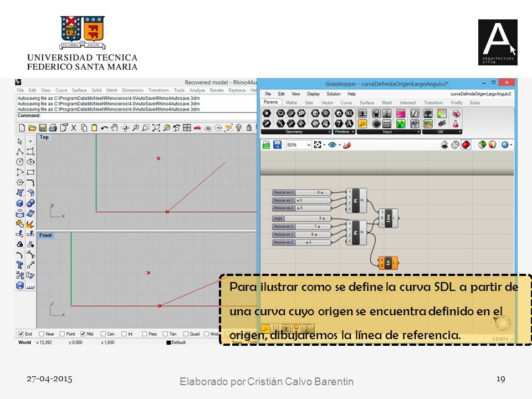Click the Print icon in Rhino toolbar

[x=53, y=128]
